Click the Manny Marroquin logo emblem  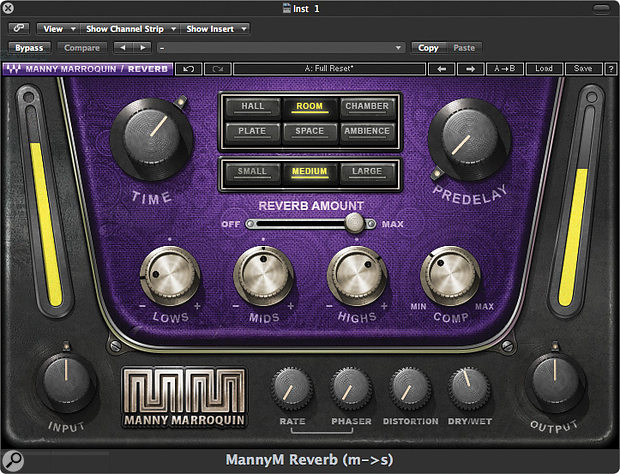(x=184, y=398)
